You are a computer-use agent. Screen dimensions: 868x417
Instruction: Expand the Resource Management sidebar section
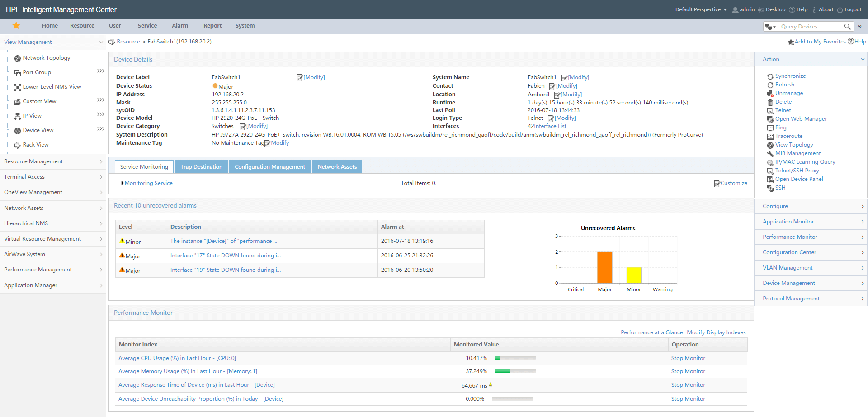pos(101,161)
